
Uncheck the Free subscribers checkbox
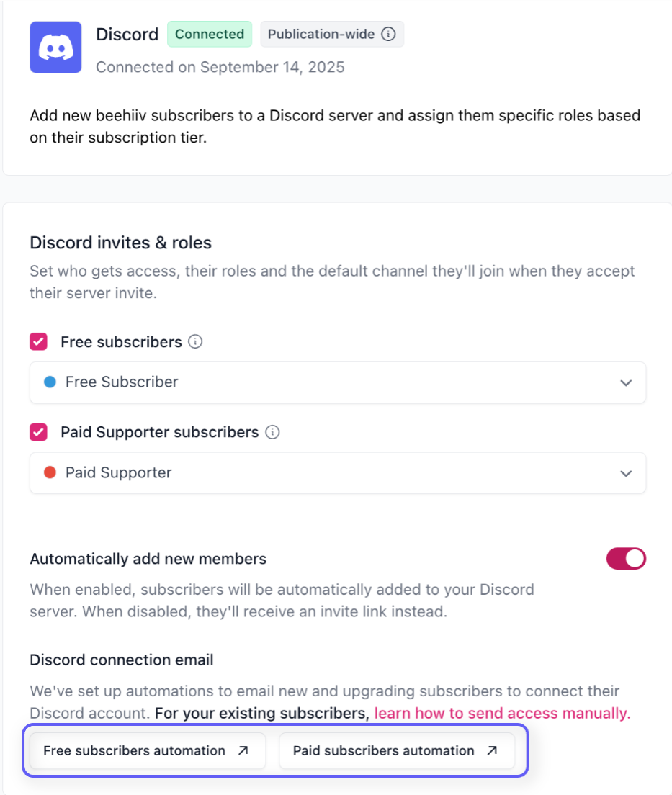click(39, 342)
